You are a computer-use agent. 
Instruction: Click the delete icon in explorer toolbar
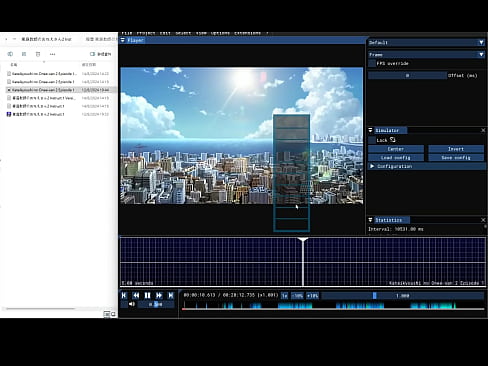pyautogui.click(x=38, y=54)
